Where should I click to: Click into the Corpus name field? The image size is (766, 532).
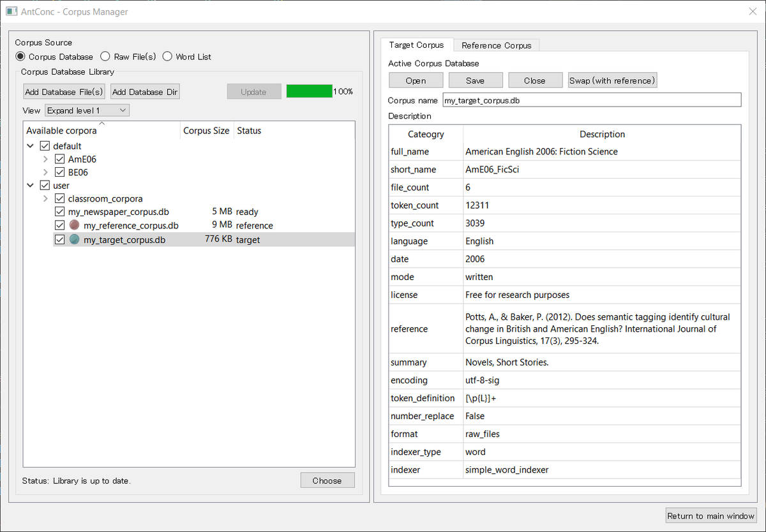point(592,100)
